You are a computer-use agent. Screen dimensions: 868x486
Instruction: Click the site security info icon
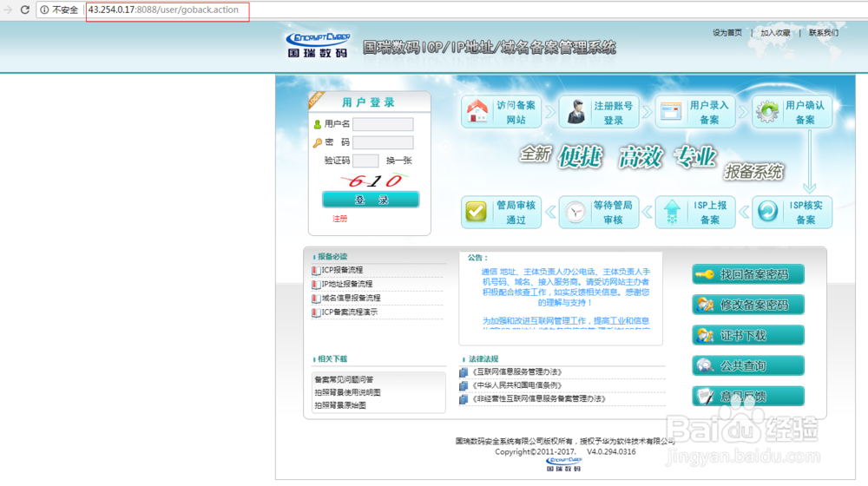coord(44,10)
